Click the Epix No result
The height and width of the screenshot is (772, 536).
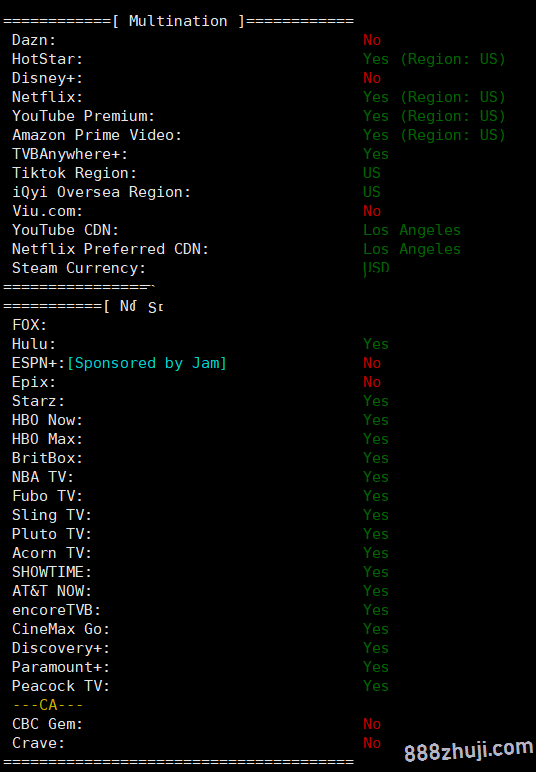(x=372, y=382)
